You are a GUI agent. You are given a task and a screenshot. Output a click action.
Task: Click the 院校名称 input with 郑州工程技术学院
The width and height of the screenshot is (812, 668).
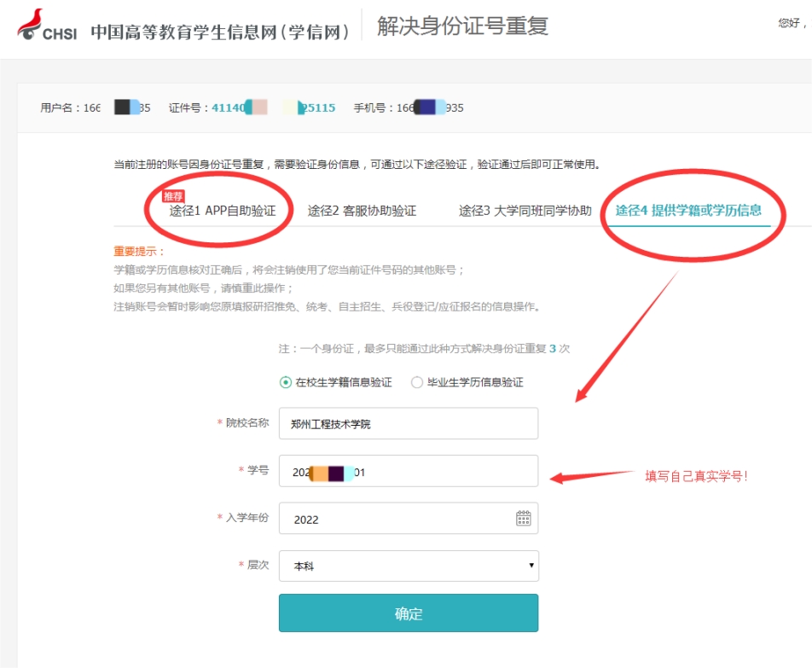click(409, 424)
